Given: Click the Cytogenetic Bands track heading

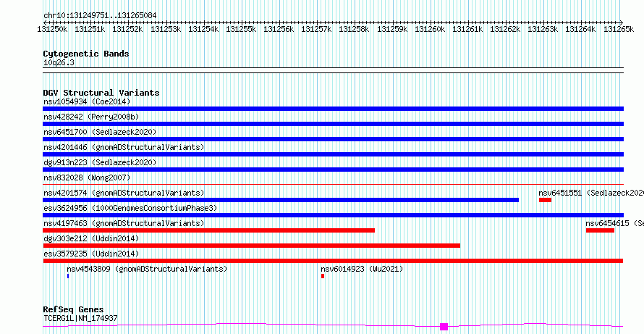Looking at the screenshot, I should click(x=86, y=54).
